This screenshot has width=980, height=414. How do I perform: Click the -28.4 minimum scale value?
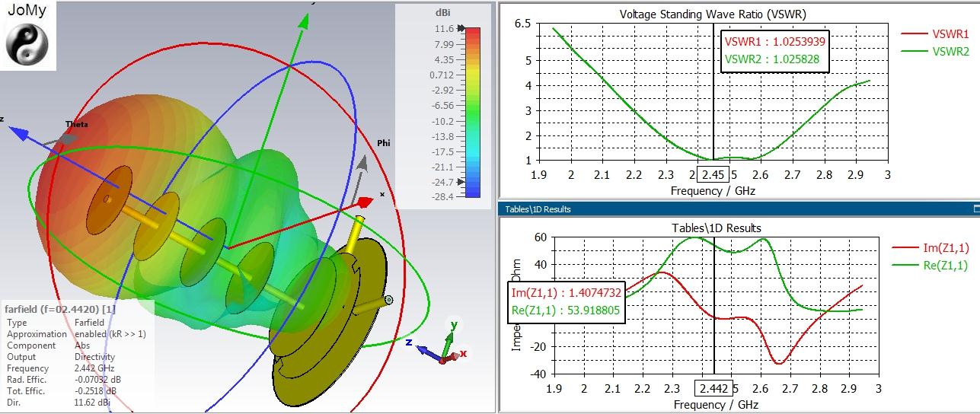(x=442, y=197)
